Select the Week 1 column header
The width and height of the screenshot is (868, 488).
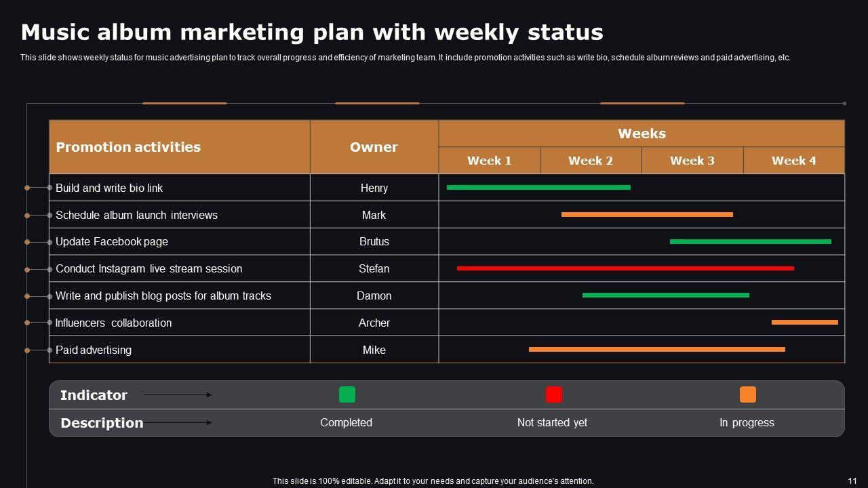pyautogui.click(x=489, y=161)
